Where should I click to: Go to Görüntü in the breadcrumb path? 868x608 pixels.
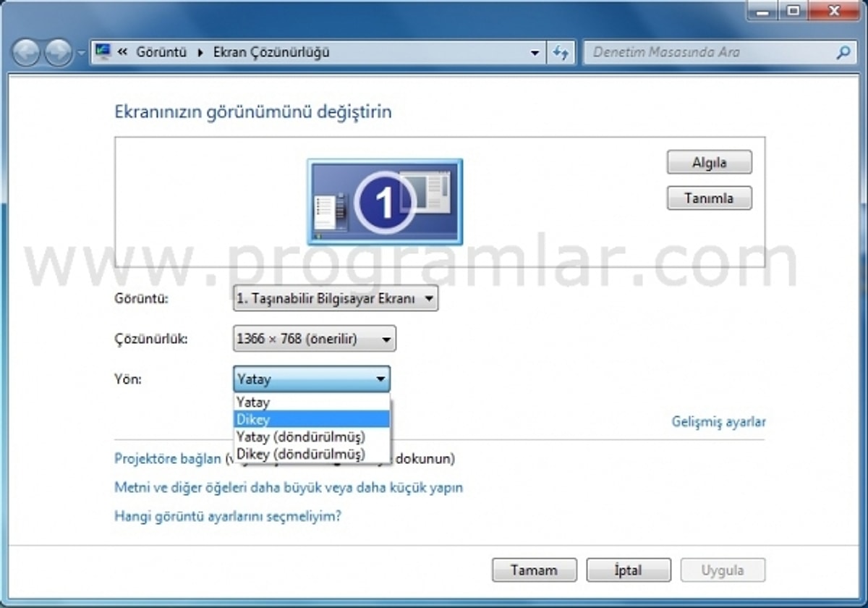(161, 52)
